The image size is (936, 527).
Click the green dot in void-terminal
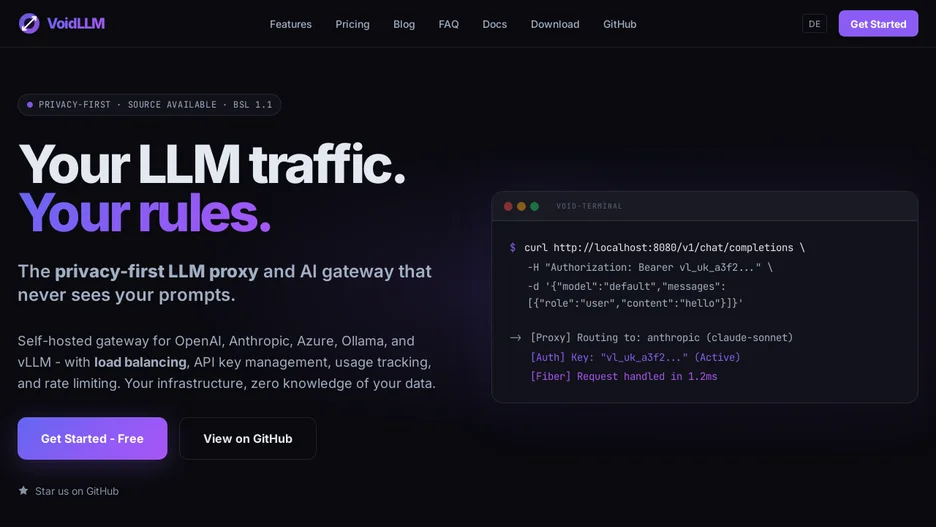click(534, 207)
